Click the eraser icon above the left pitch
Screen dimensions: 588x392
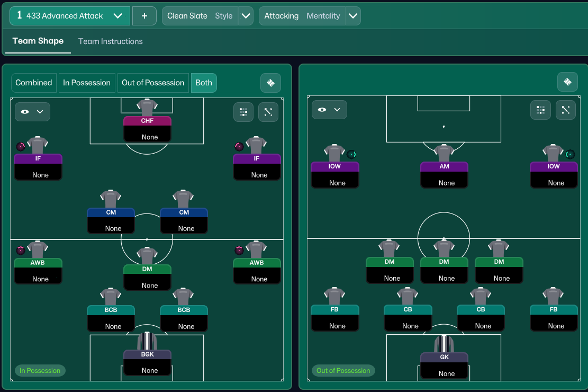pos(270,83)
